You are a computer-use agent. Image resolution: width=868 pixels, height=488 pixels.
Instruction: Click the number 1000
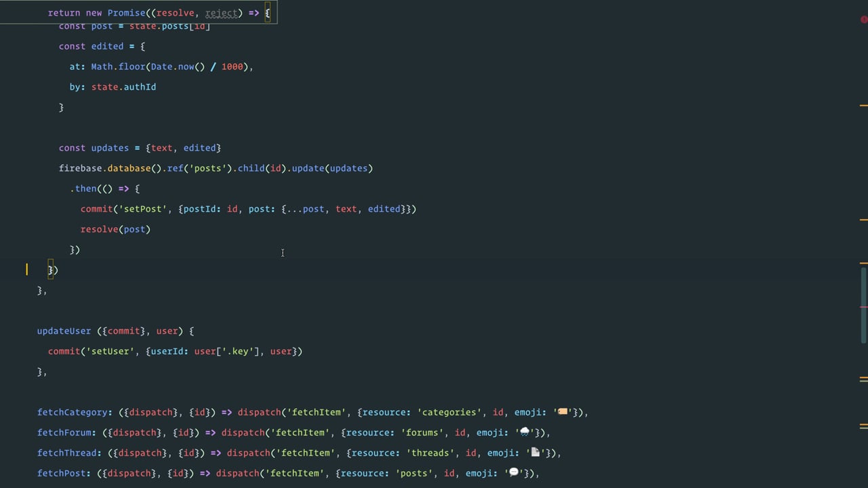pos(233,66)
